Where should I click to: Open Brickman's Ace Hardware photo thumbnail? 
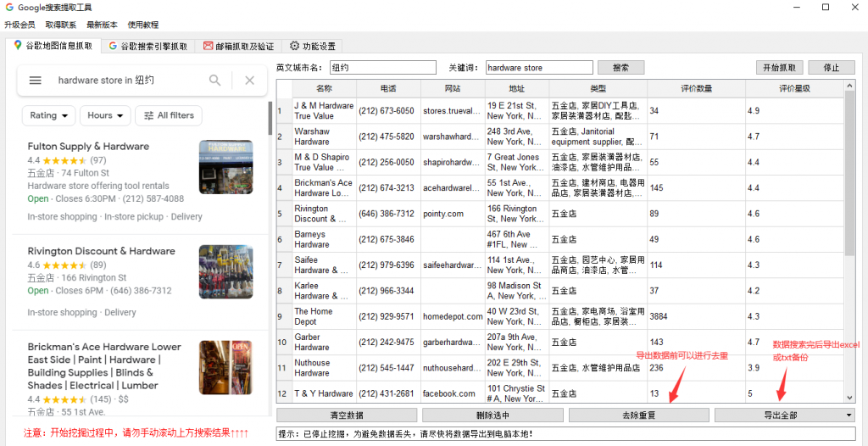coord(225,367)
